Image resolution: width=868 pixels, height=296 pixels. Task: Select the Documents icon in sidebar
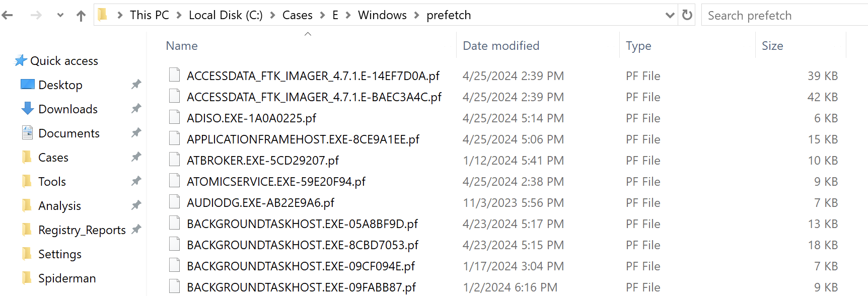click(x=27, y=133)
